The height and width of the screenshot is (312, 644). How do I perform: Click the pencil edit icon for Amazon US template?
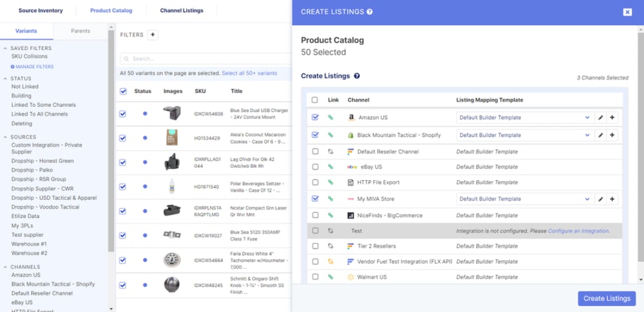pos(600,118)
